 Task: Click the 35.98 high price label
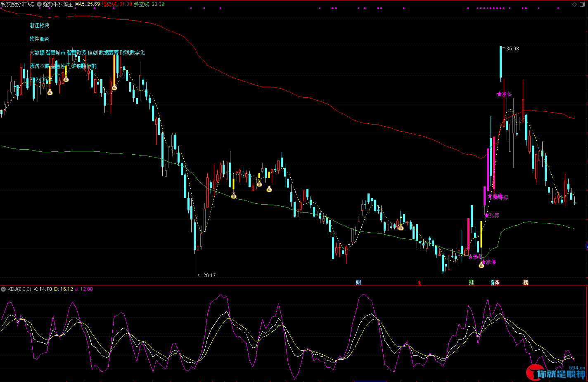pos(512,49)
